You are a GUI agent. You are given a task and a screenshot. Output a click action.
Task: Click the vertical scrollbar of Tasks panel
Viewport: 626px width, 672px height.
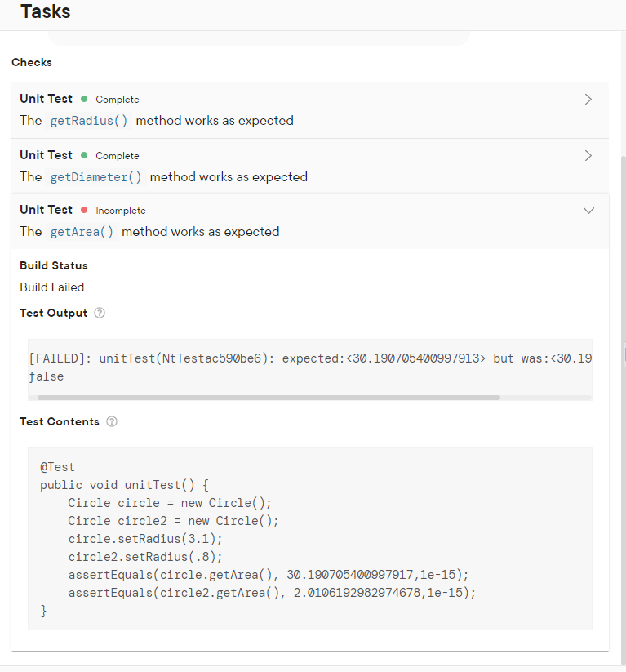(x=624, y=409)
